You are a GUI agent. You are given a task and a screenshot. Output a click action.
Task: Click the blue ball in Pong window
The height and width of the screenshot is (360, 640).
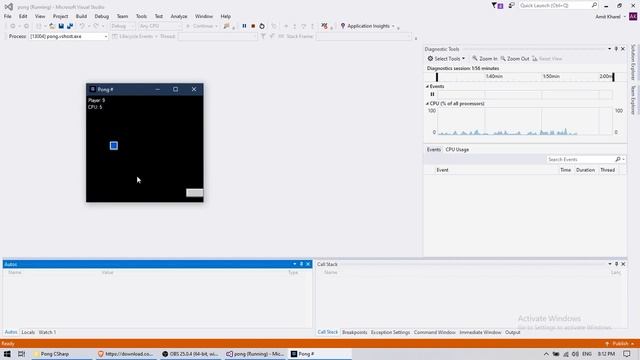114,146
